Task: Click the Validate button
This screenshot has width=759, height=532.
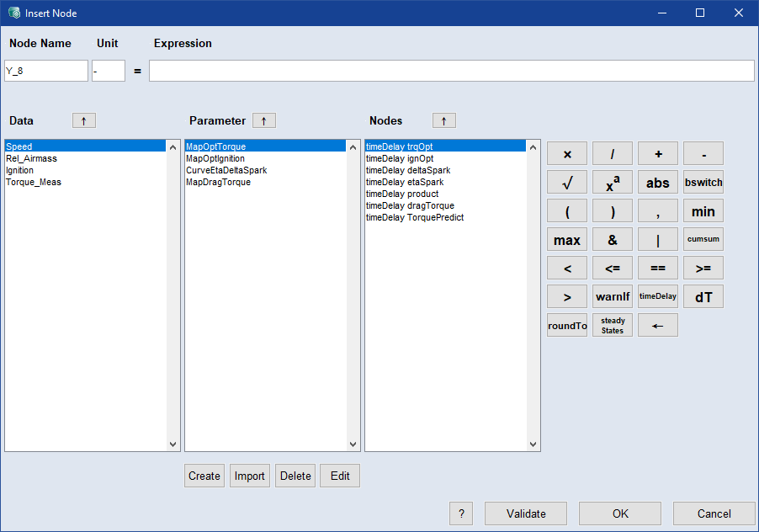Action: click(526, 513)
